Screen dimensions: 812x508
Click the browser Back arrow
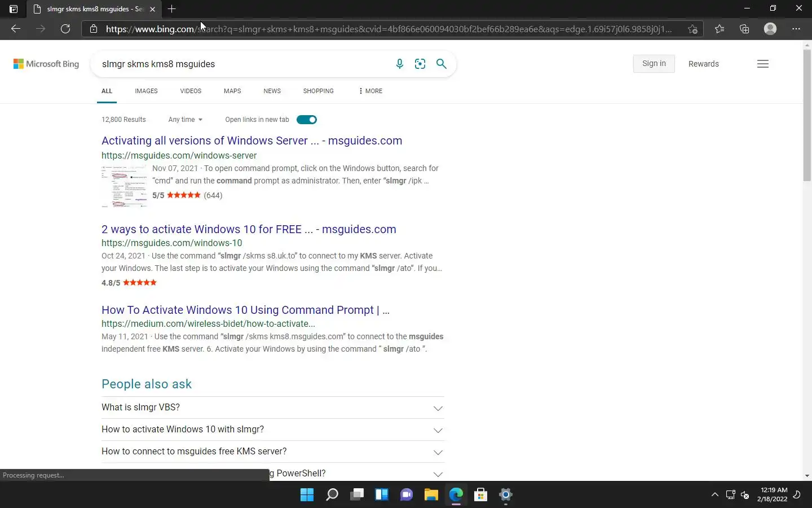coord(16,29)
